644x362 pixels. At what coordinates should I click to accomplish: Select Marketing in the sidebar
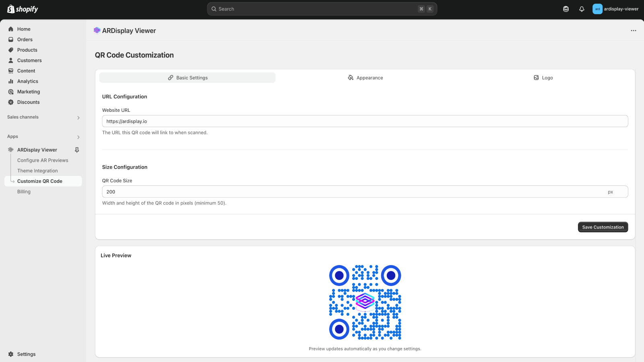pos(29,91)
